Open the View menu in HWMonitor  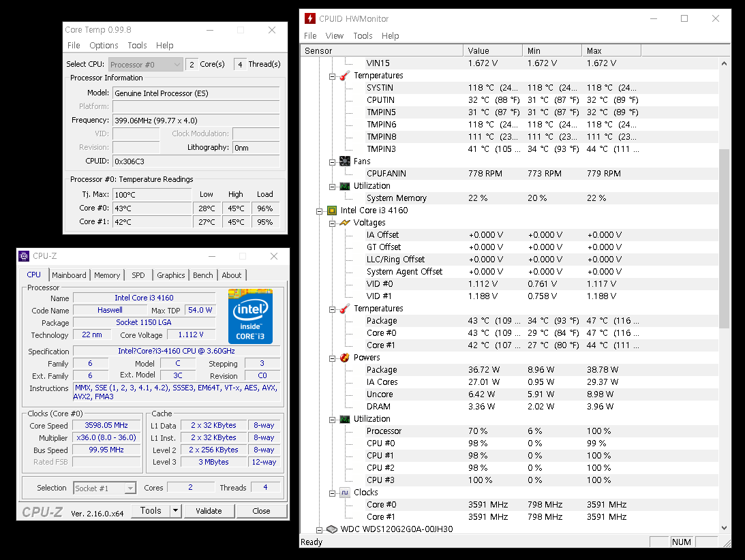coord(335,36)
